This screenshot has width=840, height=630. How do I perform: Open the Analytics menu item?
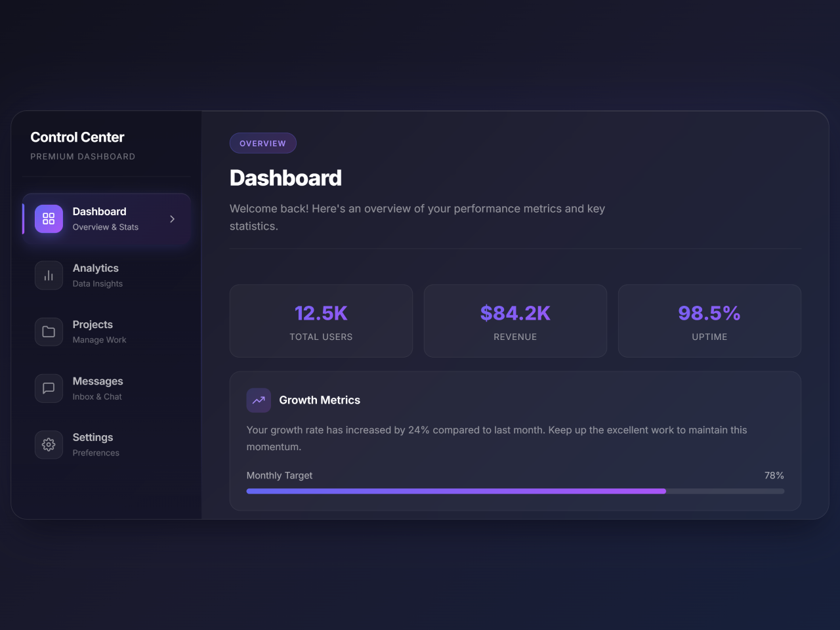tap(96, 268)
